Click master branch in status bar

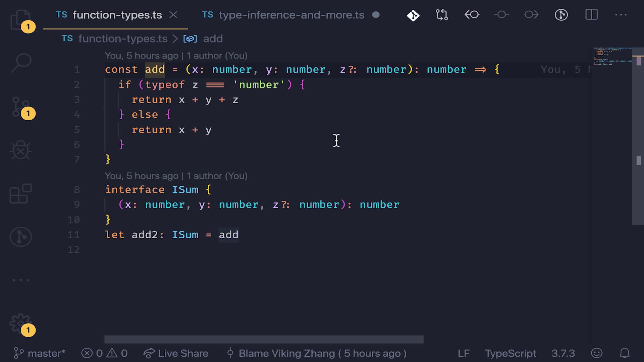pos(40,353)
